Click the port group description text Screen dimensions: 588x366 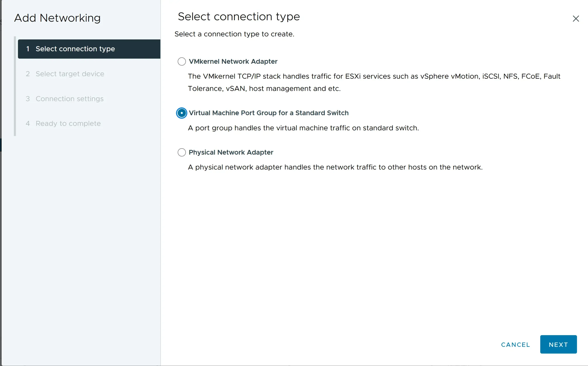pyautogui.click(x=303, y=128)
